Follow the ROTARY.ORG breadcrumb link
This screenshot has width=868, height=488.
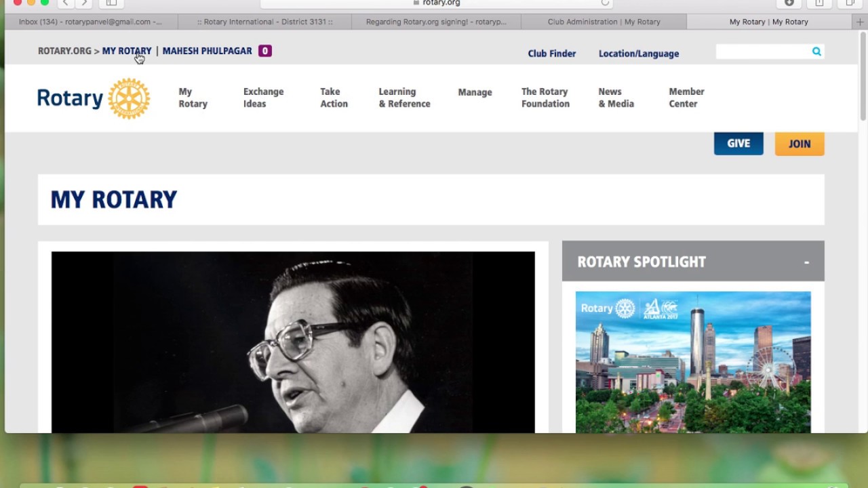pos(64,51)
